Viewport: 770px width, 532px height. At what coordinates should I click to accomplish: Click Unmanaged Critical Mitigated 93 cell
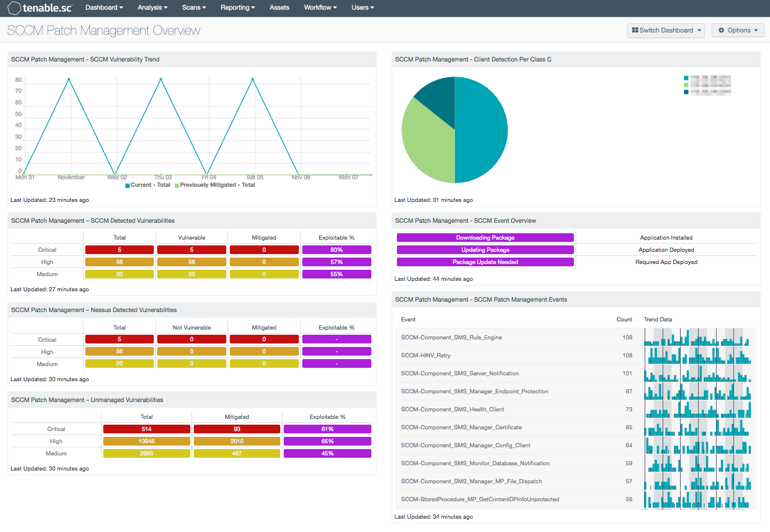(x=237, y=429)
